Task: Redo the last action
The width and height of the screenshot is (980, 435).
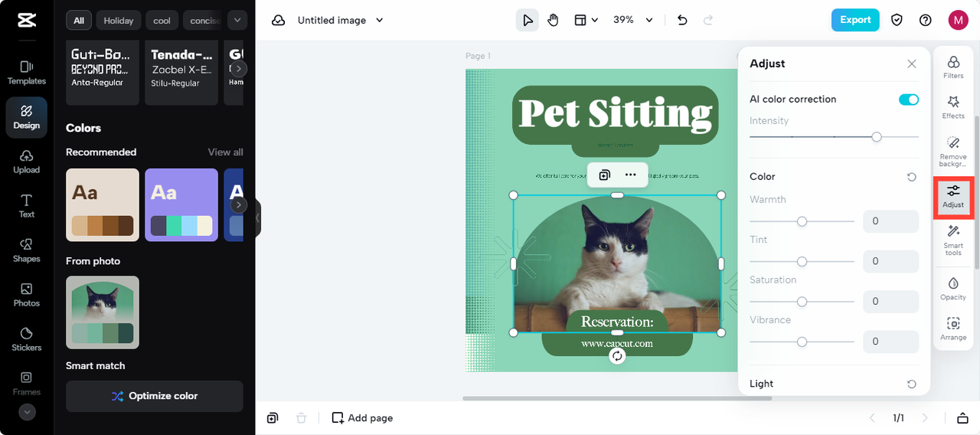Action: coord(708,21)
